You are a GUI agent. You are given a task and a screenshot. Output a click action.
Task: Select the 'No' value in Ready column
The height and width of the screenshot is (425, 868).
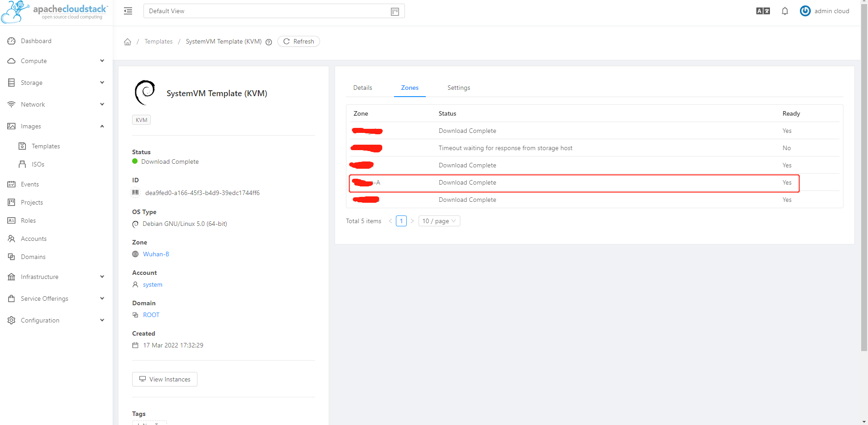tap(787, 148)
